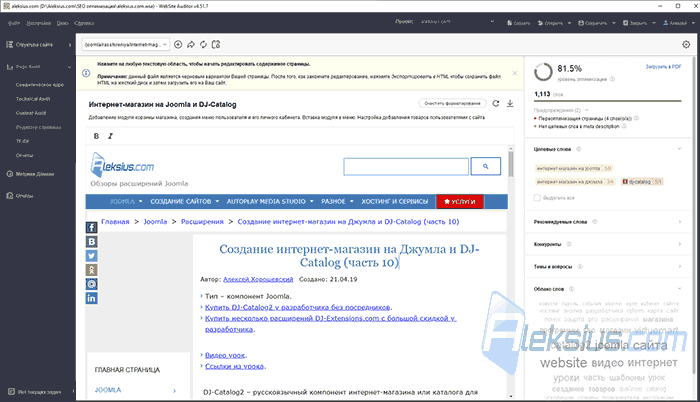Image resolution: width=700 pixels, height=402 pixels.
Task: Click the word count progress bar
Action: [x=608, y=101]
